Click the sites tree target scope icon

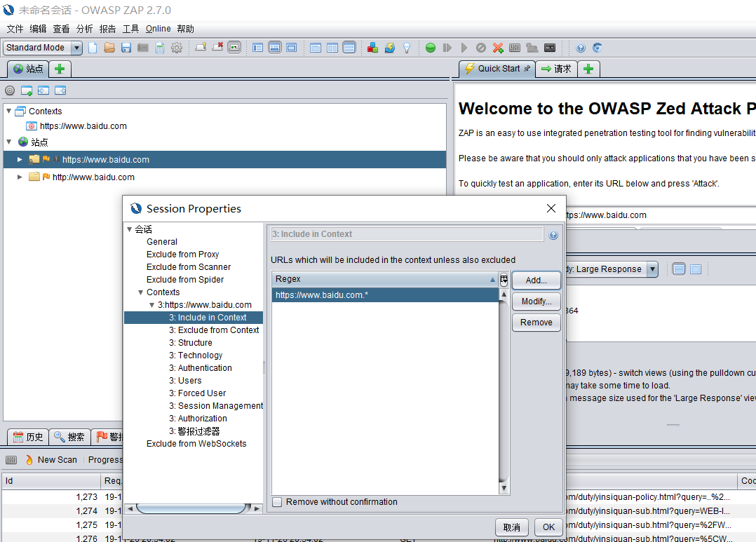pos(10,90)
